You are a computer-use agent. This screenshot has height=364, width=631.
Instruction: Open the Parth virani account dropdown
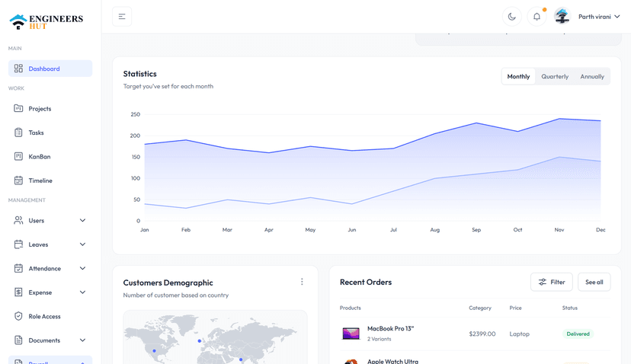600,17
